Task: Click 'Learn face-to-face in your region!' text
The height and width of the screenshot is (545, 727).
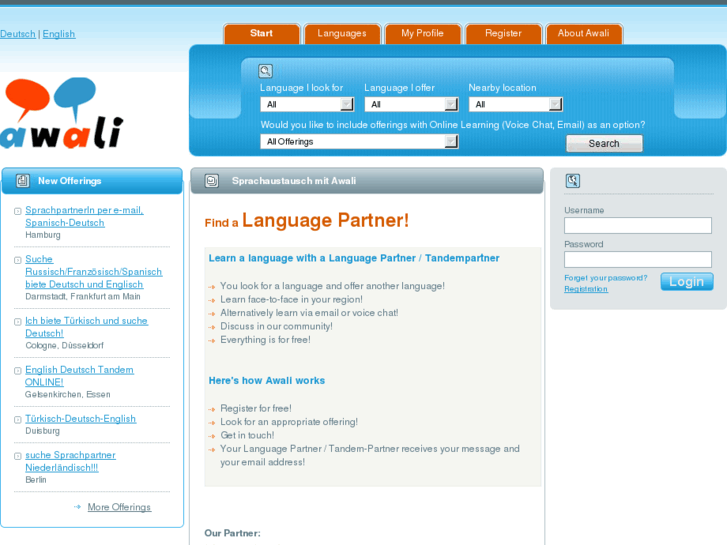Action: (x=291, y=300)
